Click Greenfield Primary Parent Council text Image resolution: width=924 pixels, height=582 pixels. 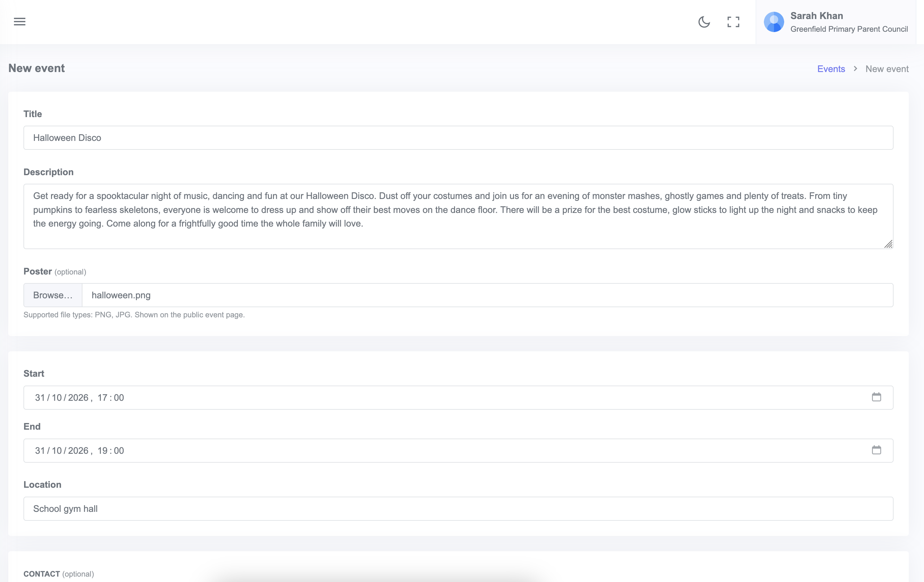click(x=849, y=29)
